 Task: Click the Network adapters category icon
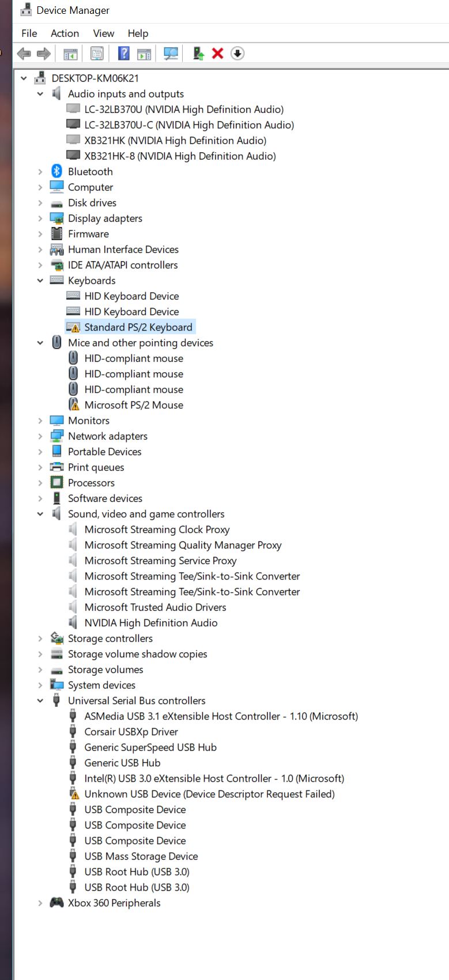(56, 436)
